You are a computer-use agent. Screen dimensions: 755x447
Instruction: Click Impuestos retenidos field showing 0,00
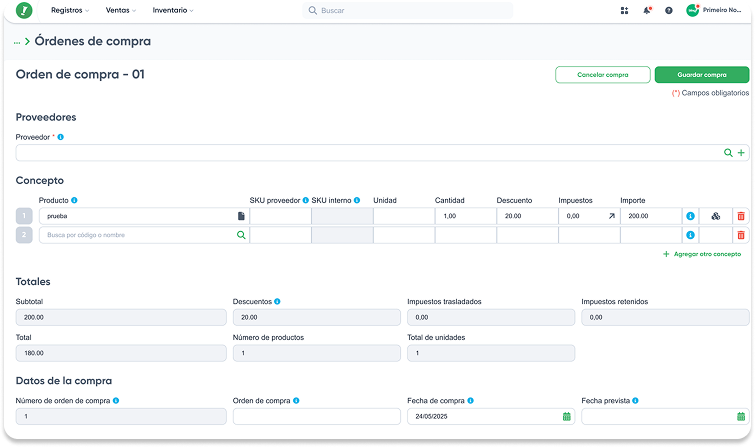coord(665,317)
